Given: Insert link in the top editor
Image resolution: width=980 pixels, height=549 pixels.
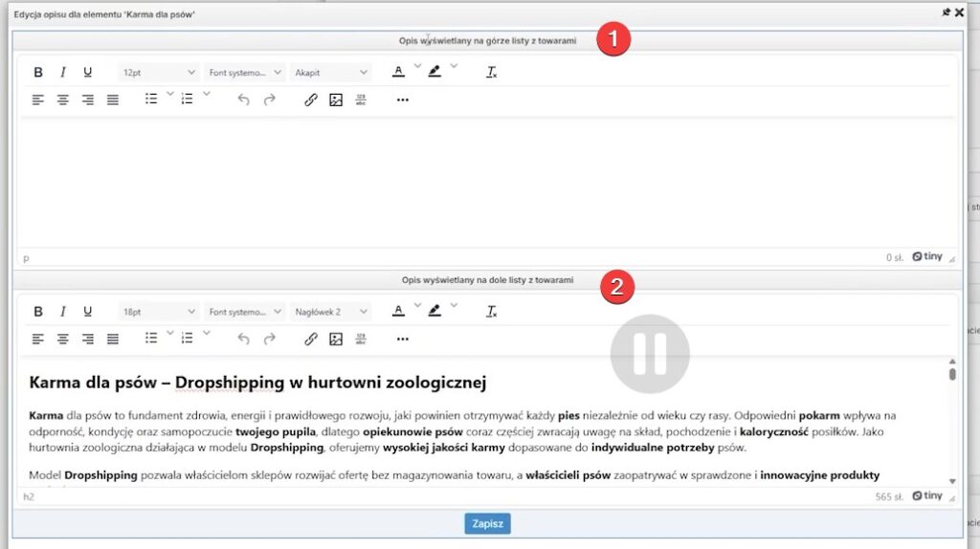Looking at the screenshot, I should [x=311, y=99].
